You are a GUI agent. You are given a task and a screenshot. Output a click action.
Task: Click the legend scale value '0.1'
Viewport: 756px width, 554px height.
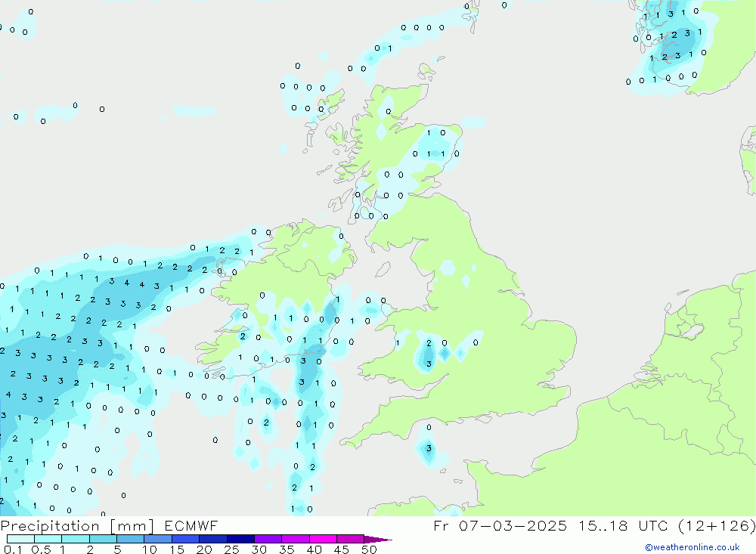click(x=13, y=549)
